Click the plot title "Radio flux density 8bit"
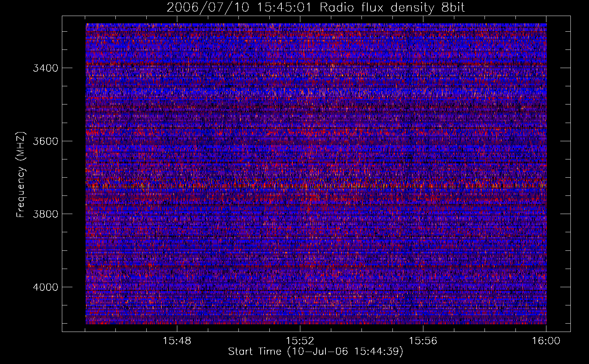This screenshot has width=589, height=364. pos(392,7)
